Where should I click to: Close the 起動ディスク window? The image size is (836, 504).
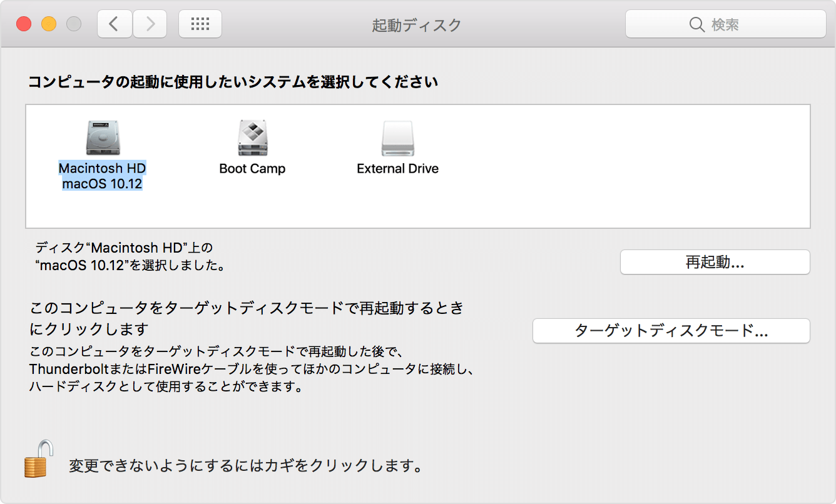point(24,24)
